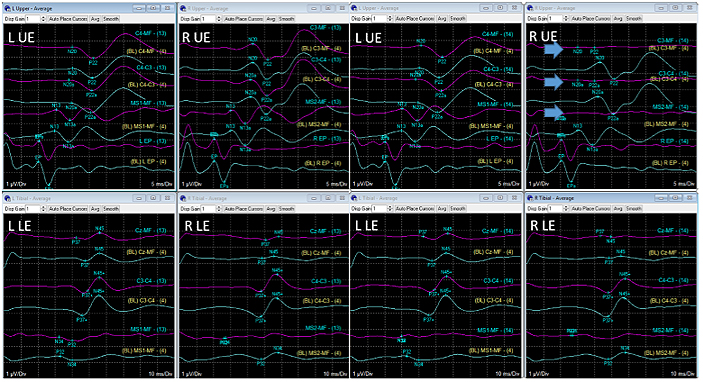Focus Disp Gain field in R Tibial (14) window
This screenshot has height=382, width=703.
(x=556, y=208)
